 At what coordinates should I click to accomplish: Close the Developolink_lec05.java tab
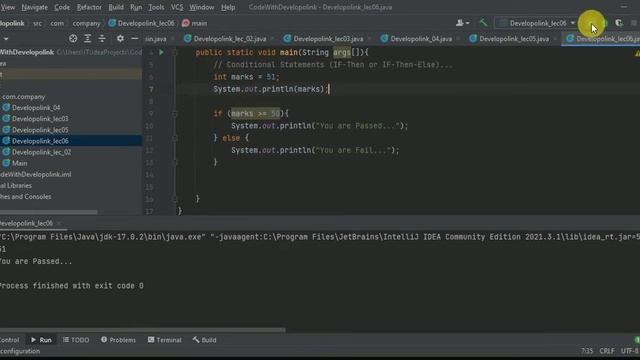click(555, 39)
